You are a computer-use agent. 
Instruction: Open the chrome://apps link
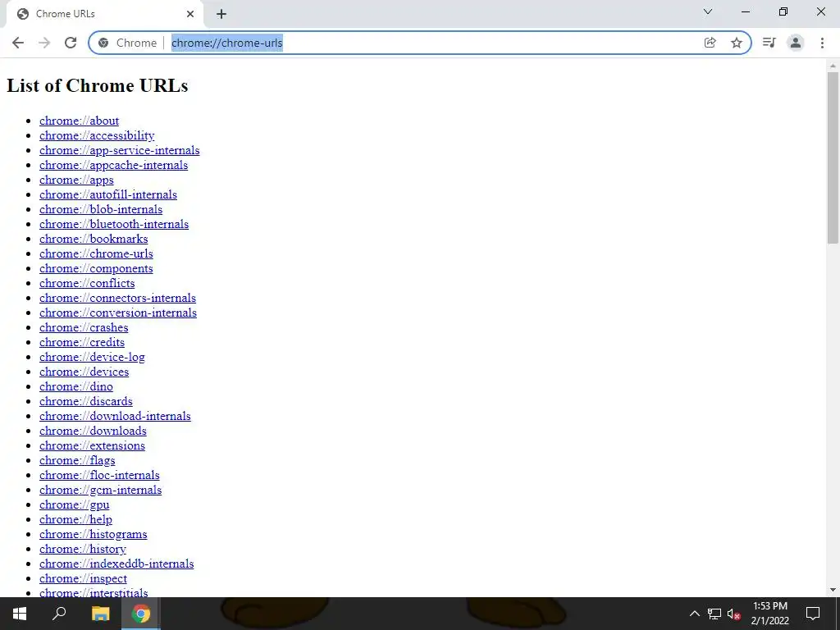[x=76, y=180]
